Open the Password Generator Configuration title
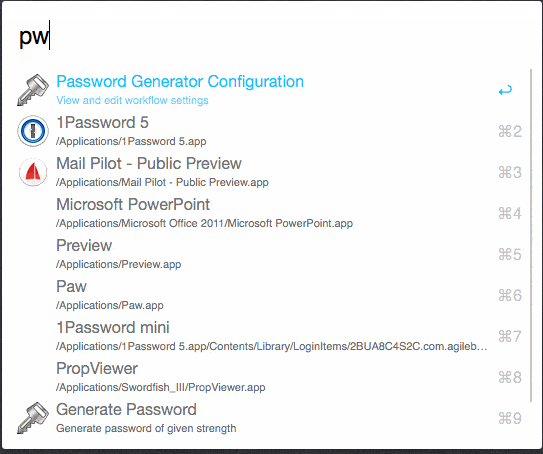Viewport: 543px width, 454px height. [x=180, y=82]
